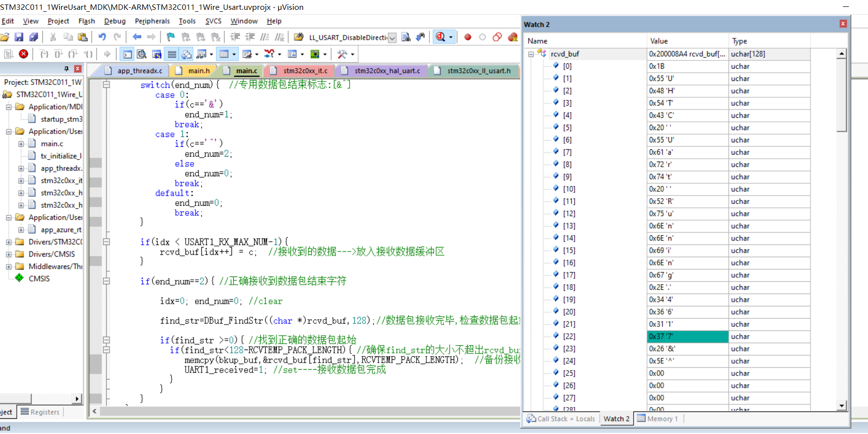Show the next statement arrow
This screenshot has width=868, height=434.
pyautogui.click(x=107, y=54)
